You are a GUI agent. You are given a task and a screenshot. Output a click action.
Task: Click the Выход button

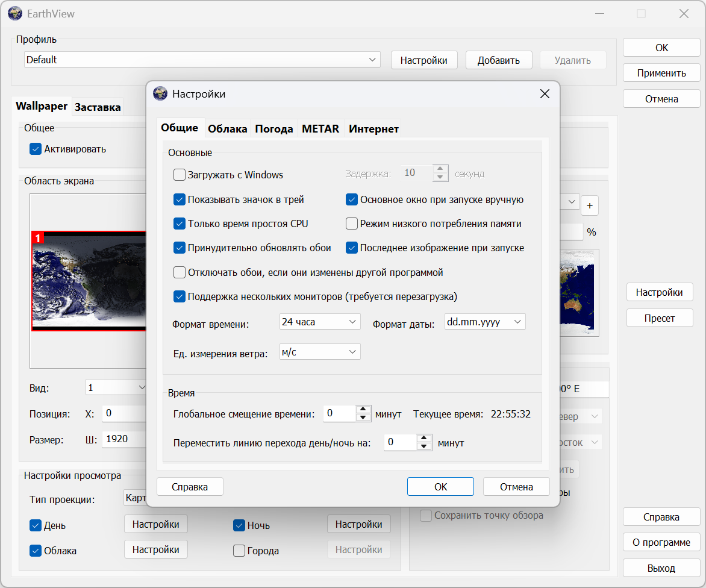(661, 568)
